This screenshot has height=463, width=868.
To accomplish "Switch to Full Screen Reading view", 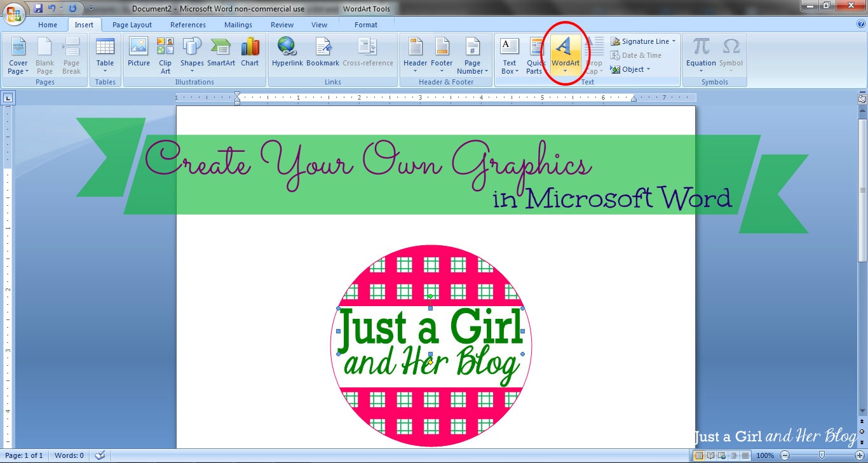I will (x=711, y=455).
